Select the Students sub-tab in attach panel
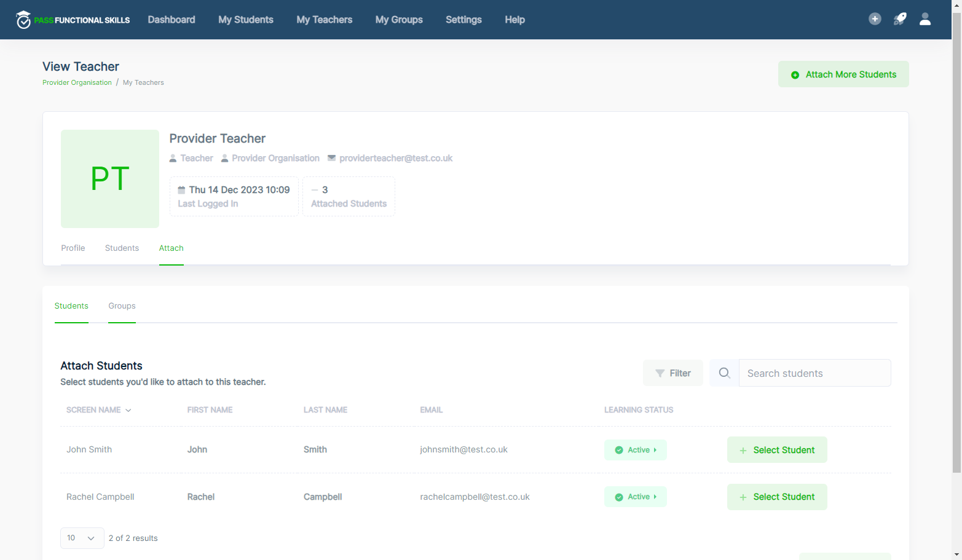The image size is (962, 560). point(71,306)
